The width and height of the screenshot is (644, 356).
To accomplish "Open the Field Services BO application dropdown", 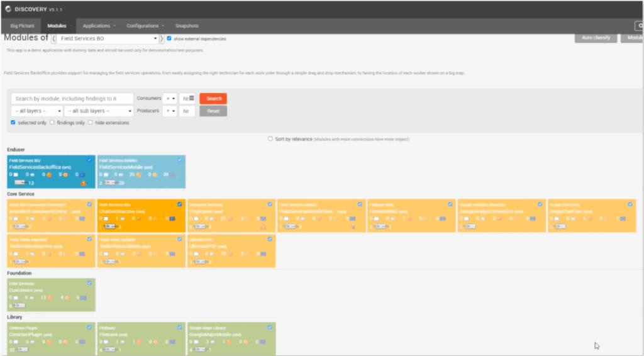I will pyautogui.click(x=107, y=39).
